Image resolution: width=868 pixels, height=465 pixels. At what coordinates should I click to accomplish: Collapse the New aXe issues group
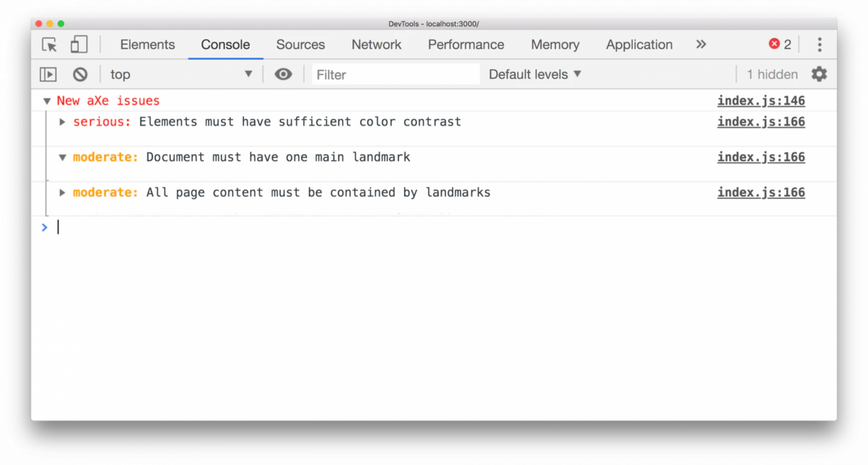[47, 101]
